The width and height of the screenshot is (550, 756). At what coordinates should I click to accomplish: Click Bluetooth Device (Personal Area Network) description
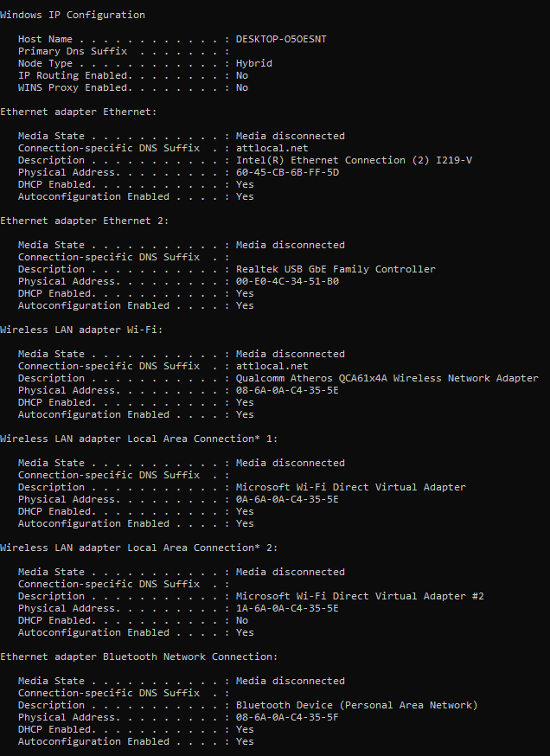(356, 705)
